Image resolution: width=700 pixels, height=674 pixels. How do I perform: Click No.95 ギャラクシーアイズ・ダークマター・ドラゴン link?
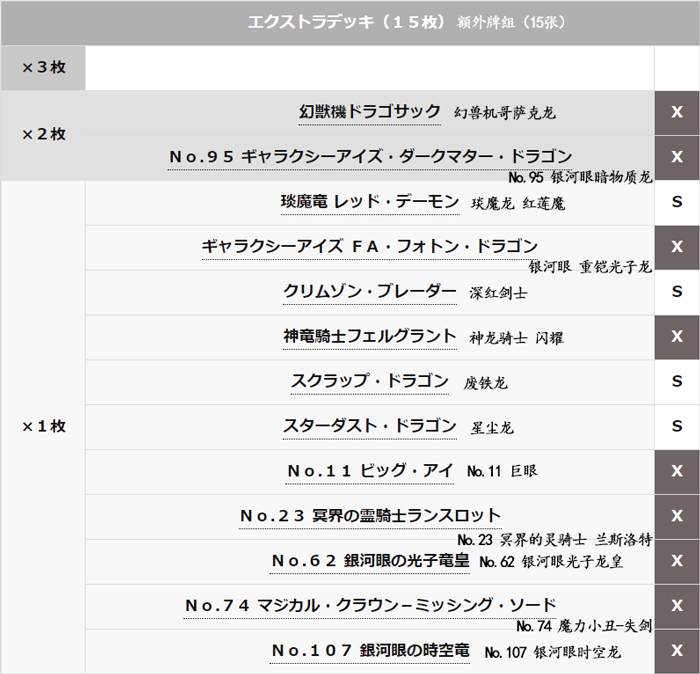coord(370,156)
